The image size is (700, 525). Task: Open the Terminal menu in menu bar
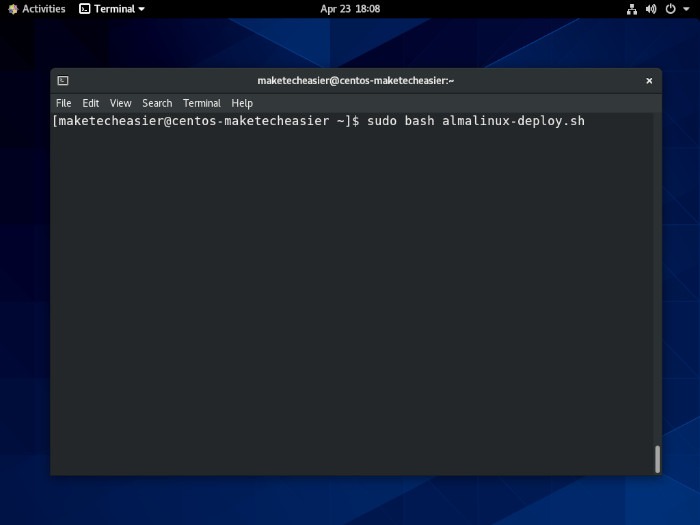tap(202, 103)
